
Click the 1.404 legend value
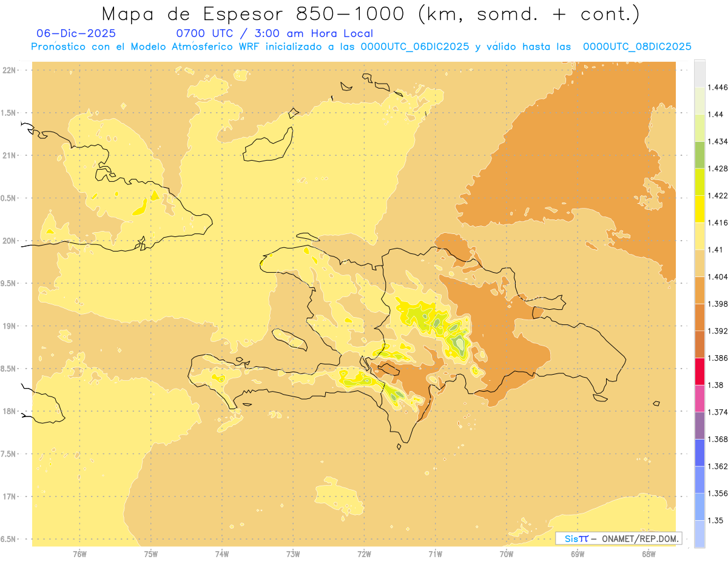718,277
